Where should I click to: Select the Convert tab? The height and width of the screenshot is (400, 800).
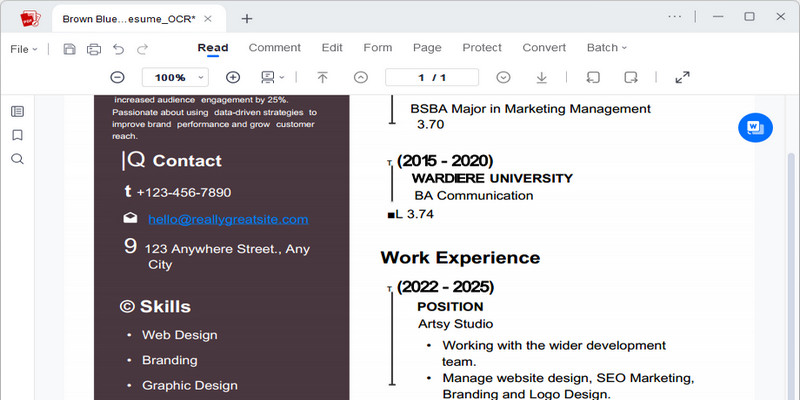[x=544, y=48]
